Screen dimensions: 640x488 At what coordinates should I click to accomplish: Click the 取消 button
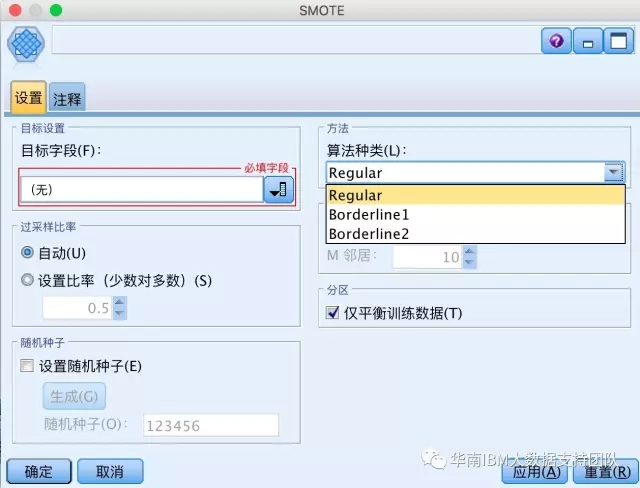click(x=110, y=472)
